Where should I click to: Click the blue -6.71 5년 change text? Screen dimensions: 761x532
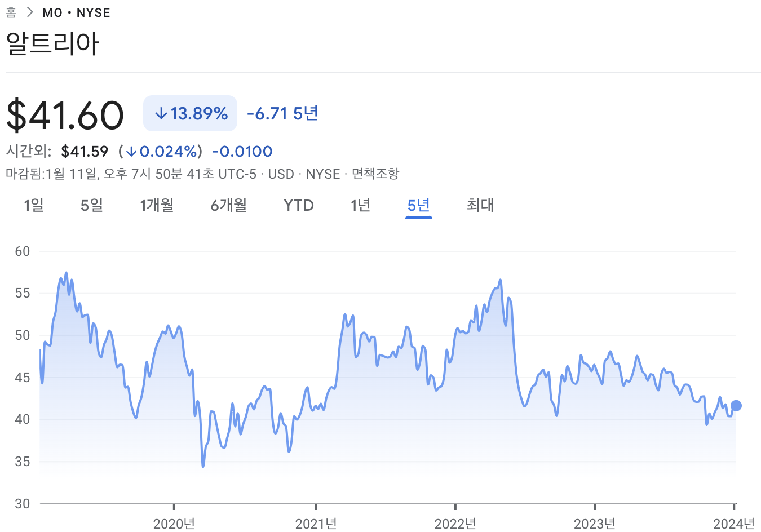[x=282, y=113]
